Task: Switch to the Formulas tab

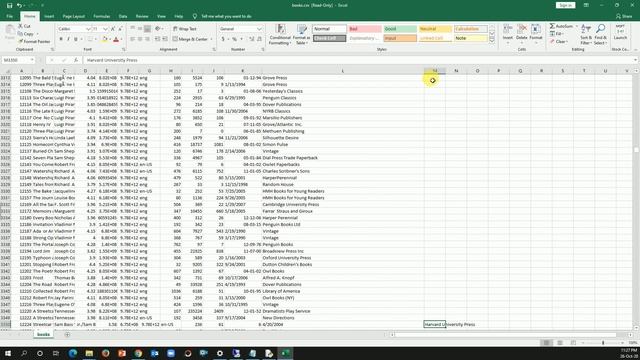Action: tap(102, 16)
